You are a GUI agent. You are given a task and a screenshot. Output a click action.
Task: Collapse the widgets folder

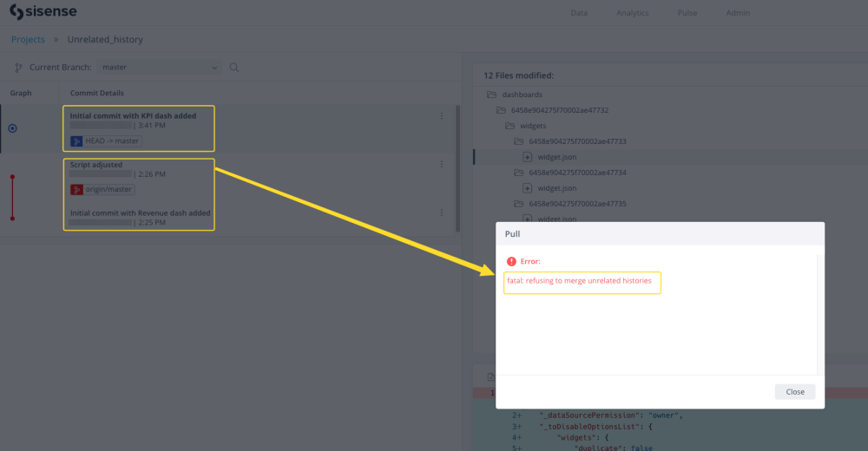coord(510,126)
